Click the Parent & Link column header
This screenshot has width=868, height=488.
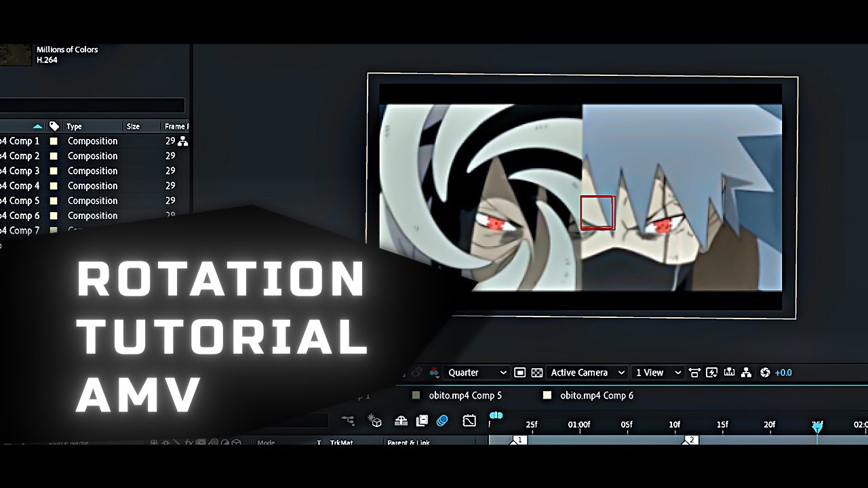pos(408,443)
